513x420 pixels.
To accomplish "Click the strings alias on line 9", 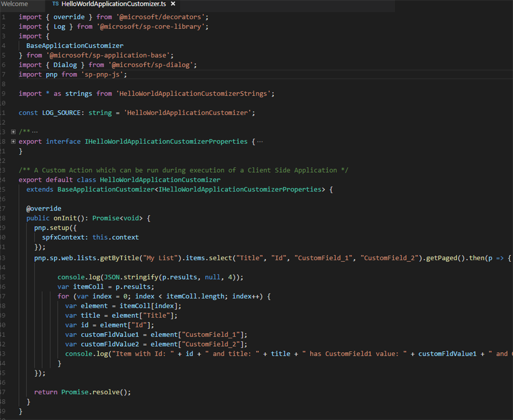I will tap(78, 94).
